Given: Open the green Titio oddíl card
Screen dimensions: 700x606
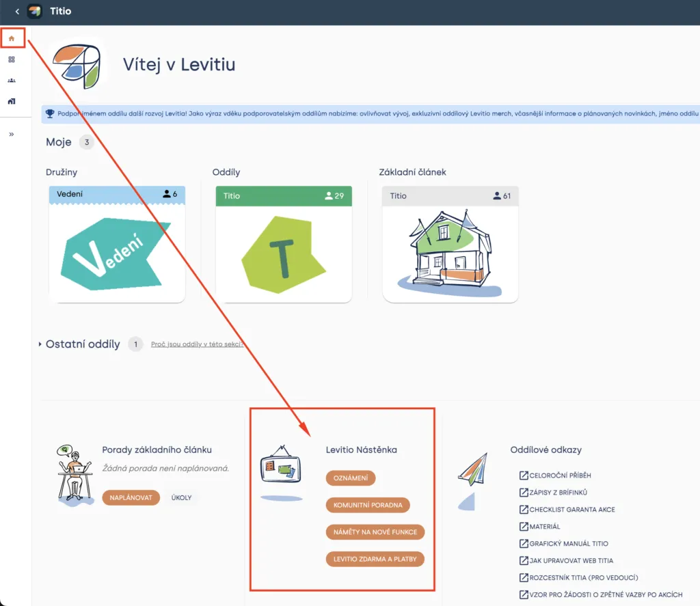Looking at the screenshot, I should point(284,244).
